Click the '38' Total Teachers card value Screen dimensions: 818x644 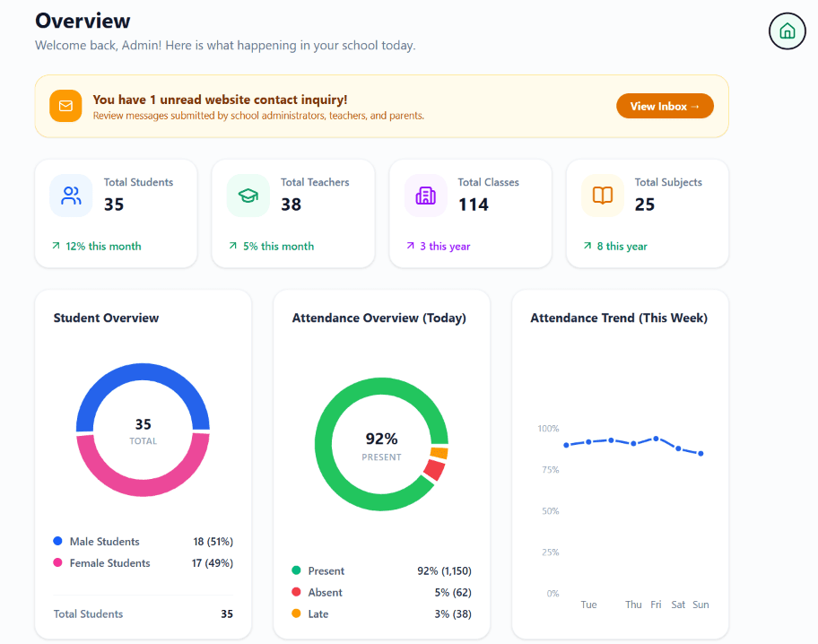(x=292, y=205)
